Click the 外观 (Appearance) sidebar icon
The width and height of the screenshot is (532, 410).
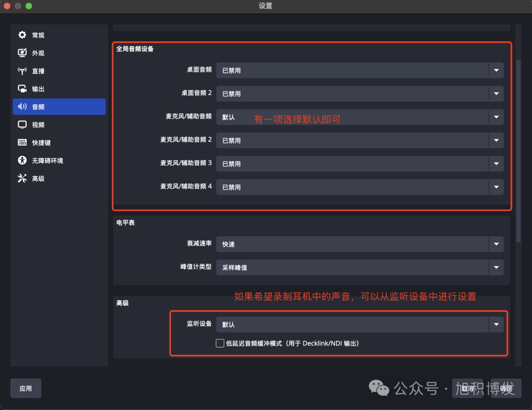click(23, 53)
